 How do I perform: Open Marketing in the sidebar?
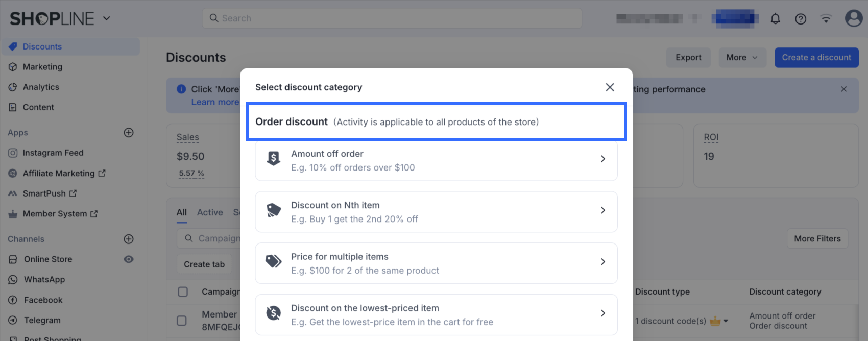[x=42, y=67]
